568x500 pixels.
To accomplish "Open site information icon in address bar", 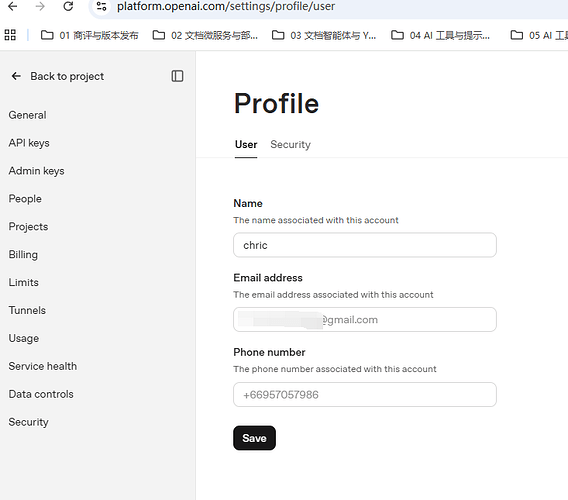I will pos(101,6).
